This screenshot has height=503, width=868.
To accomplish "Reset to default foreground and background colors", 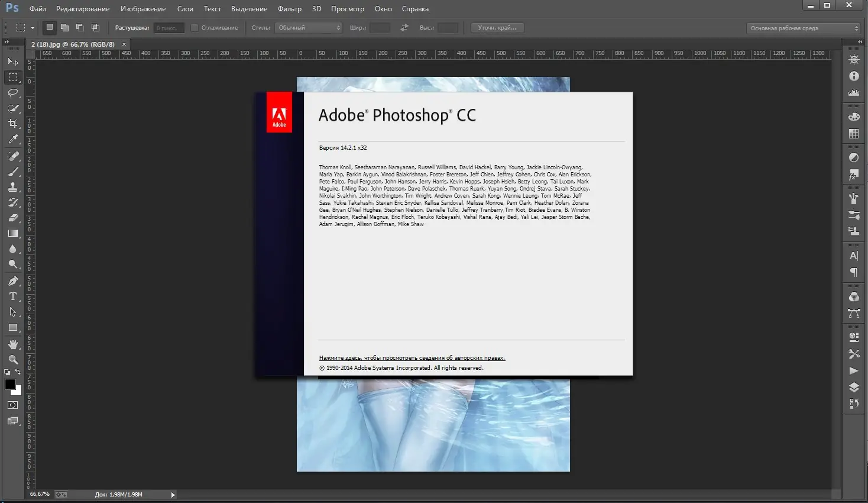I will 7,372.
